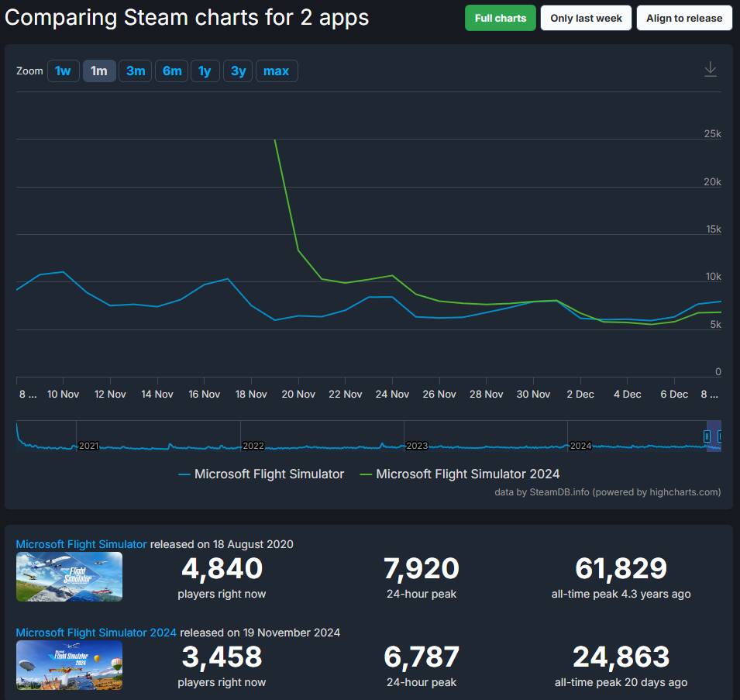Set chart zoom to 3y
Viewport: 740px width, 700px height.
(x=238, y=71)
